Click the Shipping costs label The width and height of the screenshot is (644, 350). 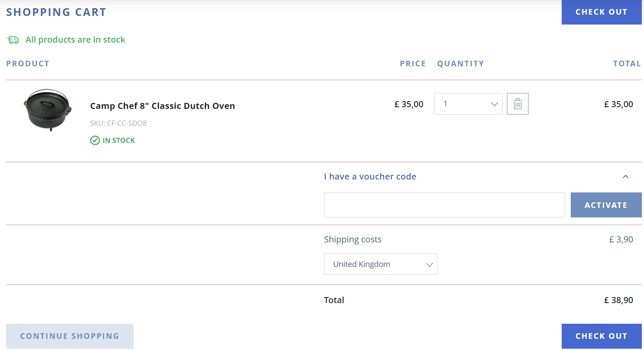353,239
